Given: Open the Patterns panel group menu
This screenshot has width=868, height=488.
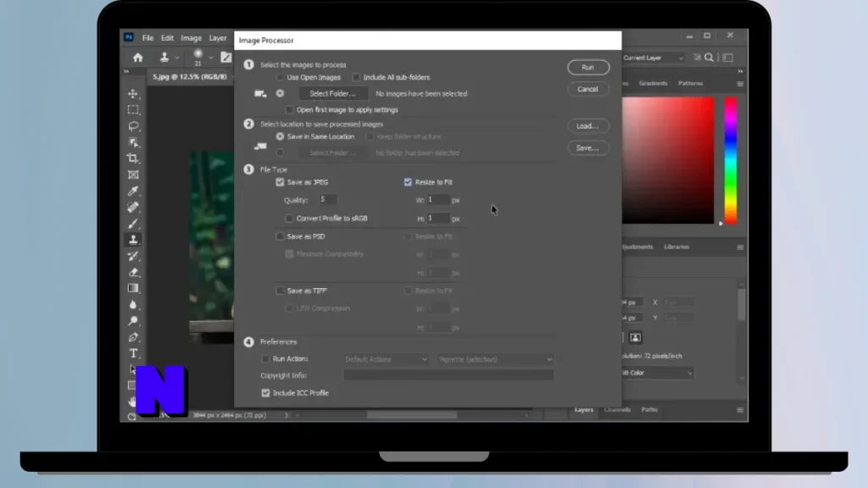Looking at the screenshot, I should pos(740,84).
